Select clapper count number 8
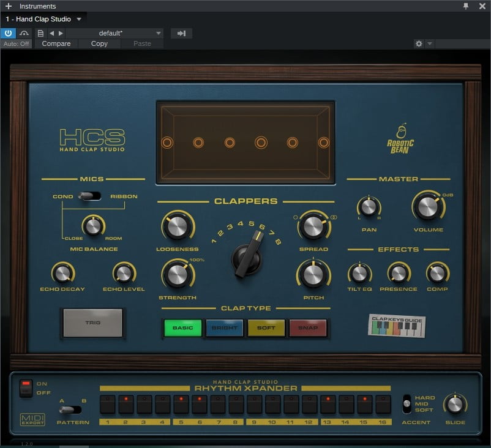This screenshot has width=491, height=448. [x=278, y=241]
